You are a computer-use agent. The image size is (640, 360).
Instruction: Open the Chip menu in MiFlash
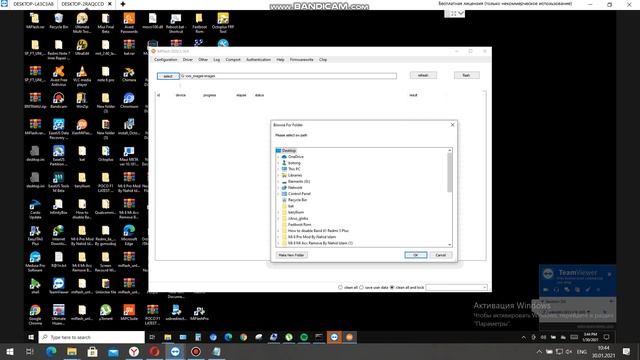click(323, 60)
